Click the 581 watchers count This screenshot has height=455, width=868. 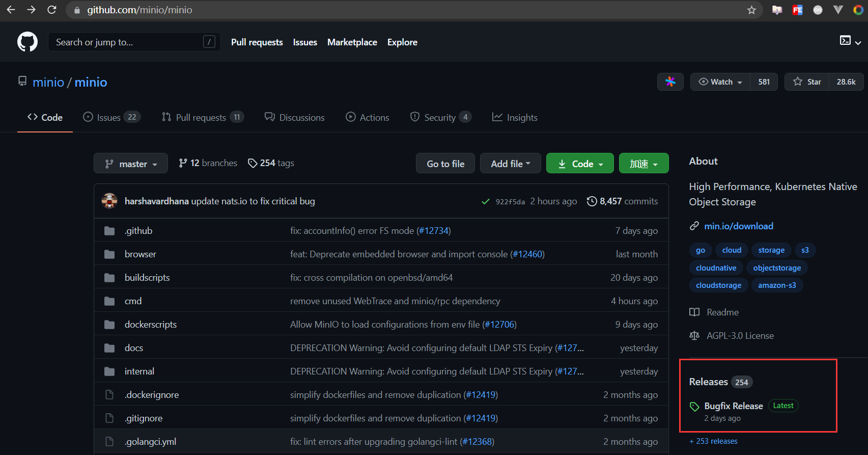click(764, 82)
